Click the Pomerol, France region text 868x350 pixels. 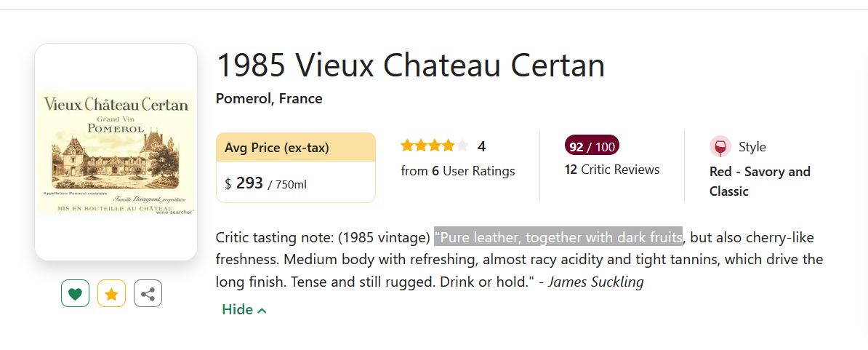pos(269,98)
